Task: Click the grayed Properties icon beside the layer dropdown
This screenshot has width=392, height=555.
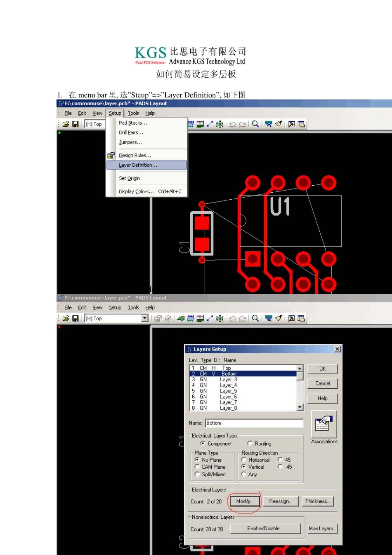Action: pyautogui.click(x=158, y=319)
